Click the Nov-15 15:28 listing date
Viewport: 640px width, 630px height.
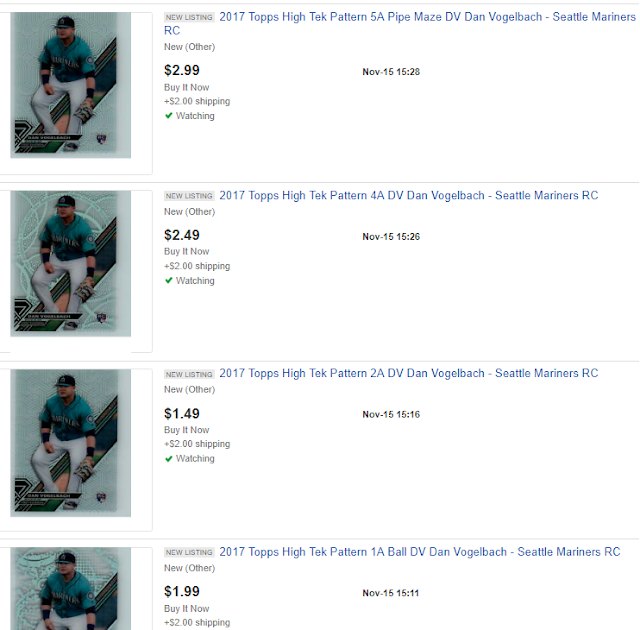click(391, 72)
